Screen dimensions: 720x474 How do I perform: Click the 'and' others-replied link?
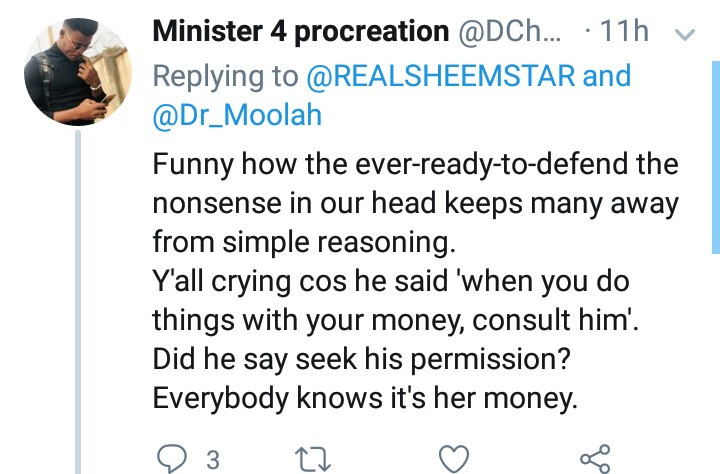pyautogui.click(x=607, y=76)
